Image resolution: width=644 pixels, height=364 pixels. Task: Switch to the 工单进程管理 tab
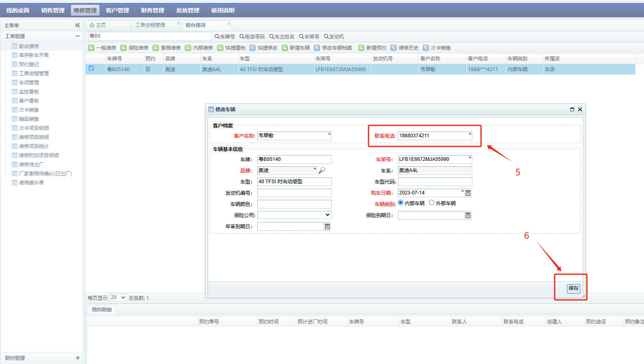click(151, 25)
